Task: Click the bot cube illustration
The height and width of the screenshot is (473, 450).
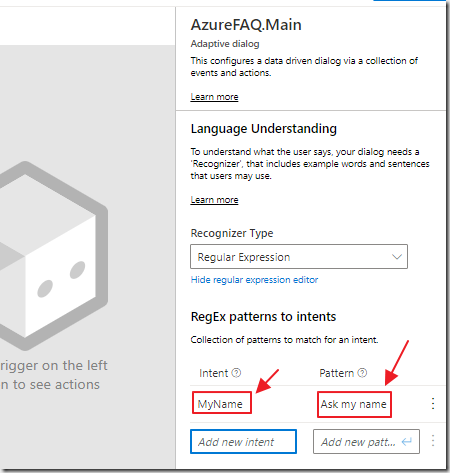Action: [x=50, y=256]
